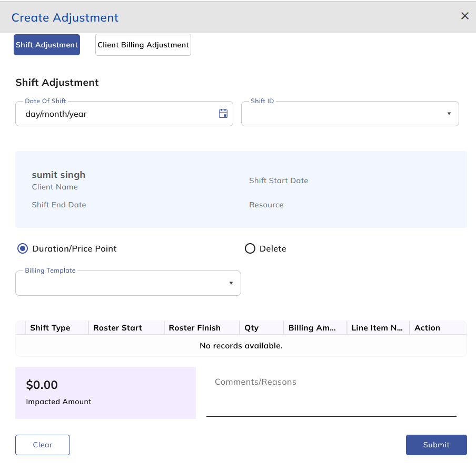Click the Qty column header

coord(252,328)
